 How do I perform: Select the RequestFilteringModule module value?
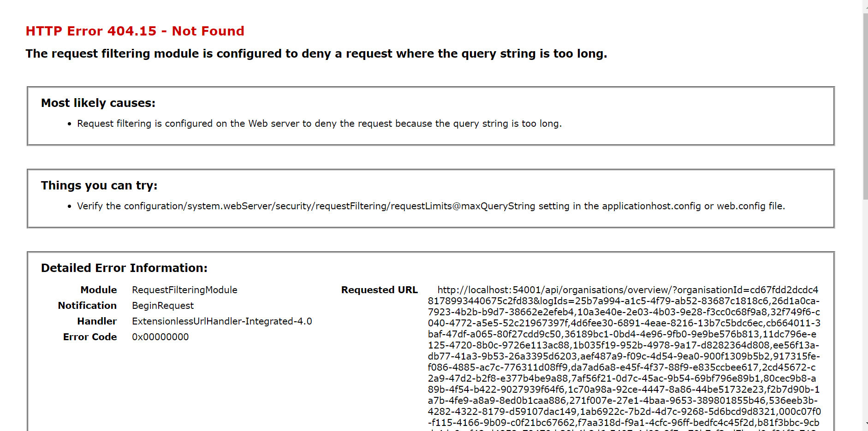tap(184, 289)
